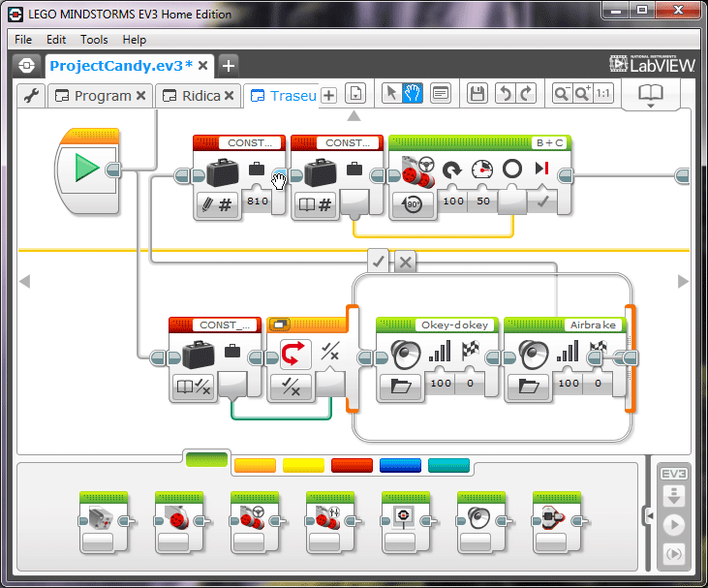Image resolution: width=708 pixels, height=588 pixels.
Task: Click the green Start block play arrow
Action: click(x=87, y=168)
